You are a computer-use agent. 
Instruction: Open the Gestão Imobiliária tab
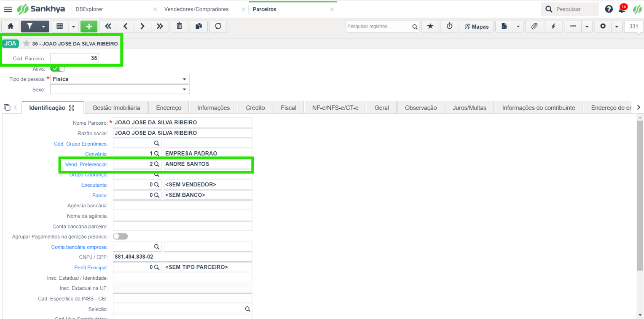click(x=116, y=107)
